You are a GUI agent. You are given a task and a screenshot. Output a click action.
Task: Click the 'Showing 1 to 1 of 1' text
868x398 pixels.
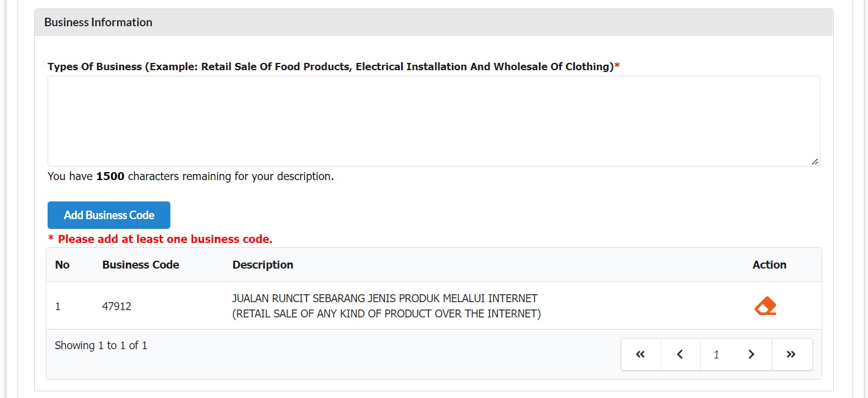point(101,346)
